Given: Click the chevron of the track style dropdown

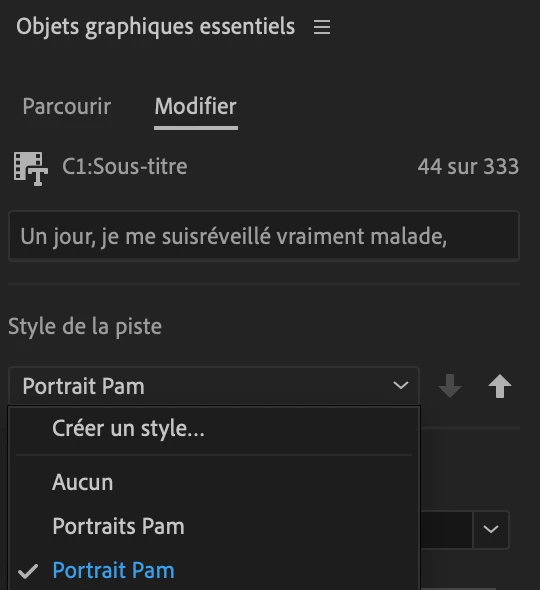Looking at the screenshot, I should (x=401, y=386).
